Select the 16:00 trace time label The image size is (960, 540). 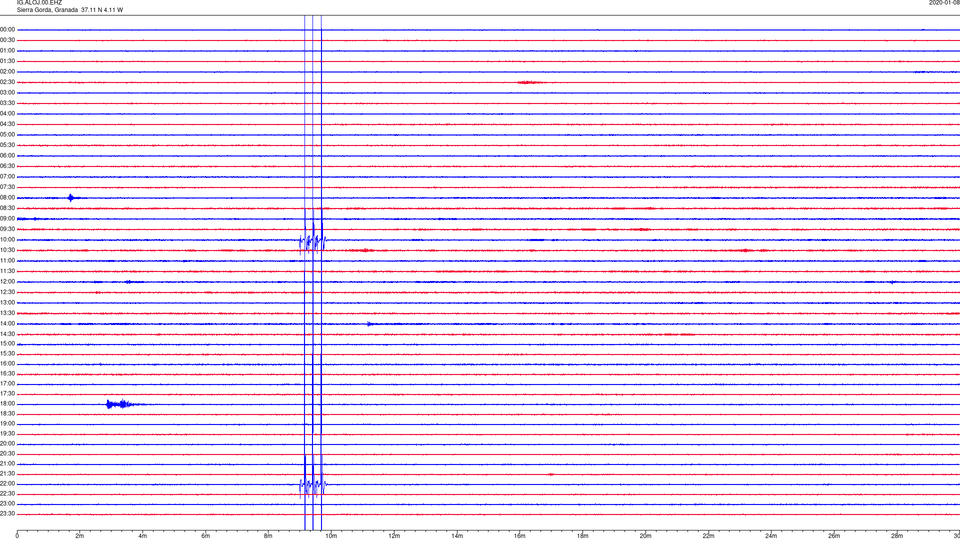pos(7,363)
